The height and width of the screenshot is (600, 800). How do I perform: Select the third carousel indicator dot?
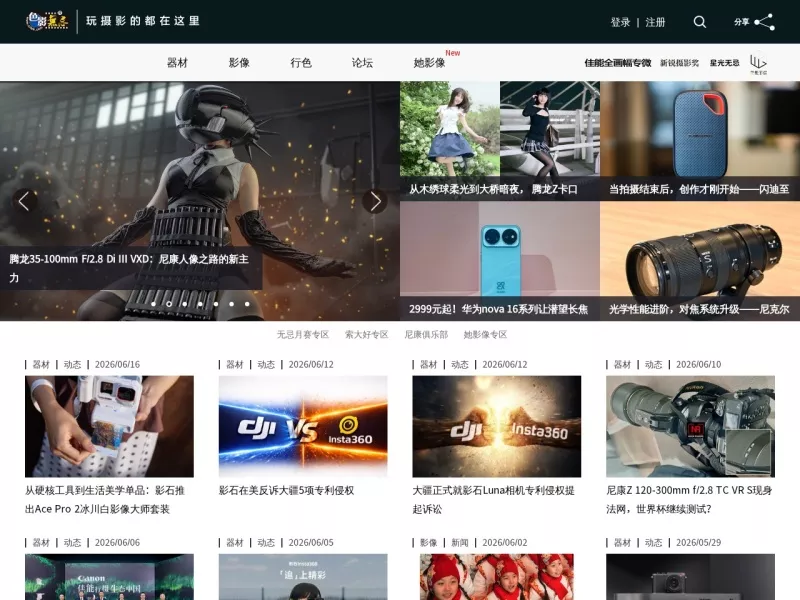pos(185,304)
